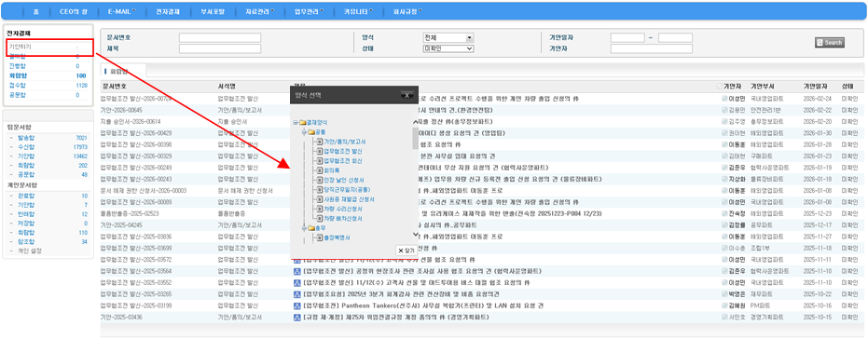Click drafter icon on the 2026-01-23 row
Viewport: 868px width, 339px height.
(x=724, y=156)
